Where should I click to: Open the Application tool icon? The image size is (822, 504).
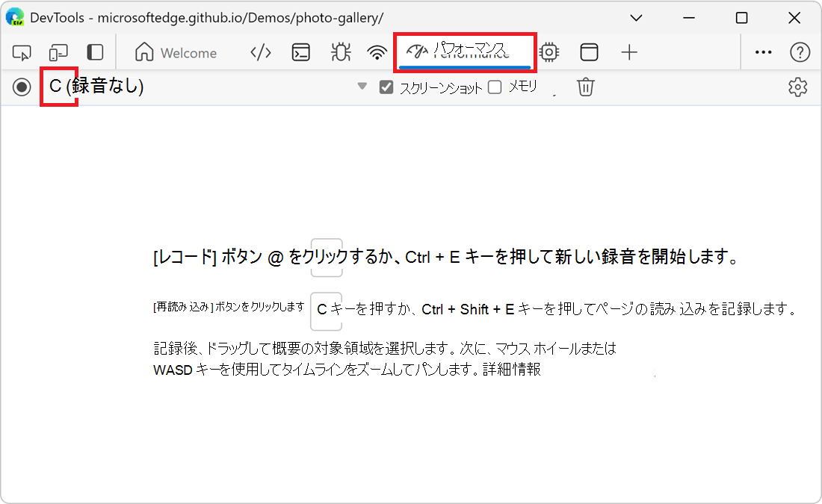pos(590,52)
